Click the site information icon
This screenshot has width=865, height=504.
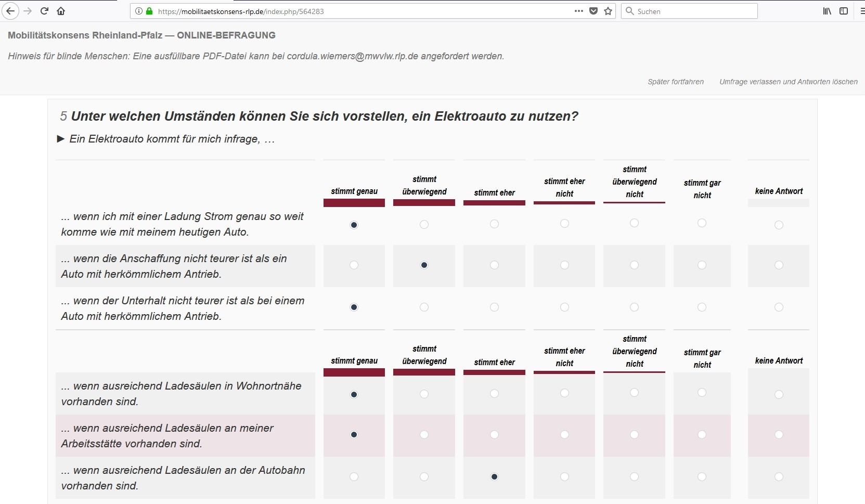[138, 11]
